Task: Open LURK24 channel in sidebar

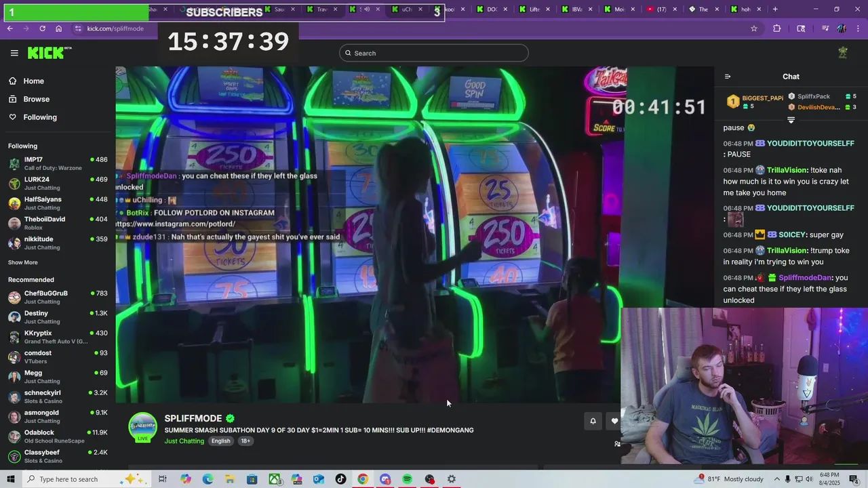Action: tap(58, 183)
